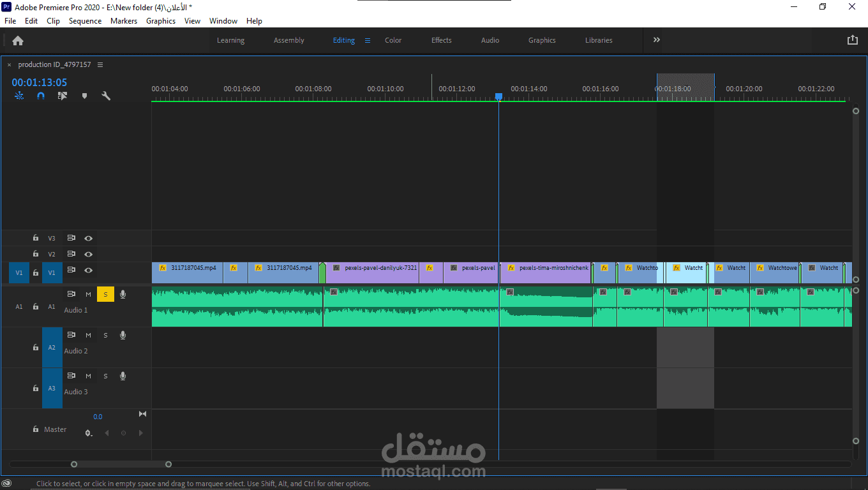The image size is (868, 490).
Task: Toggle sync lock for Audio 1
Action: (71, 294)
